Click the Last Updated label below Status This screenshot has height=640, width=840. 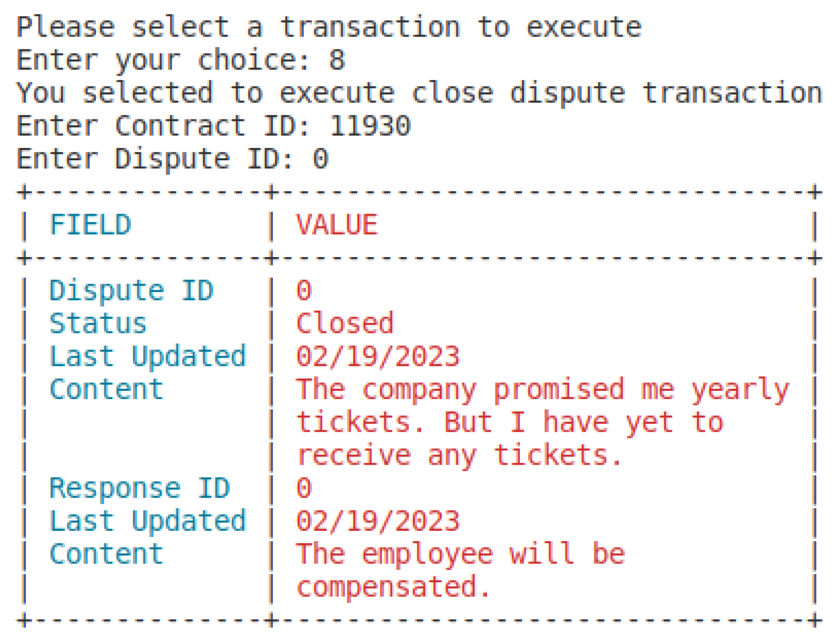pyautogui.click(x=147, y=357)
